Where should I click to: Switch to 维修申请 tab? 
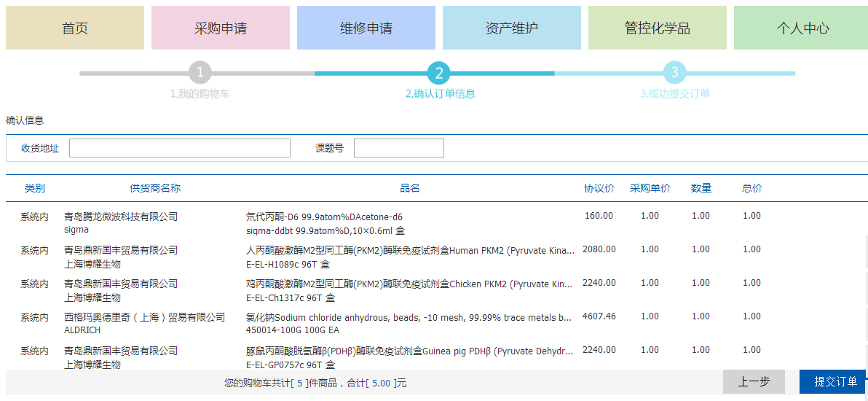[366, 28]
